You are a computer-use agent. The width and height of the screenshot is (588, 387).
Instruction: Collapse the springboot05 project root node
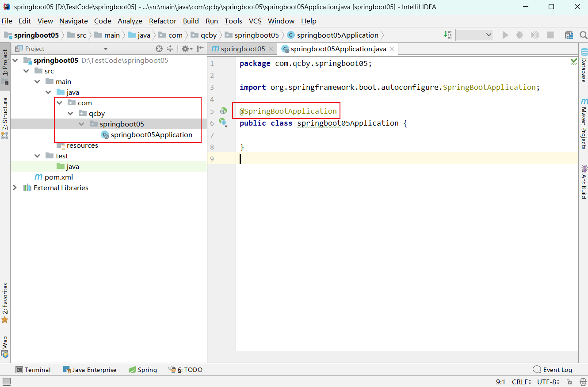click(x=15, y=61)
